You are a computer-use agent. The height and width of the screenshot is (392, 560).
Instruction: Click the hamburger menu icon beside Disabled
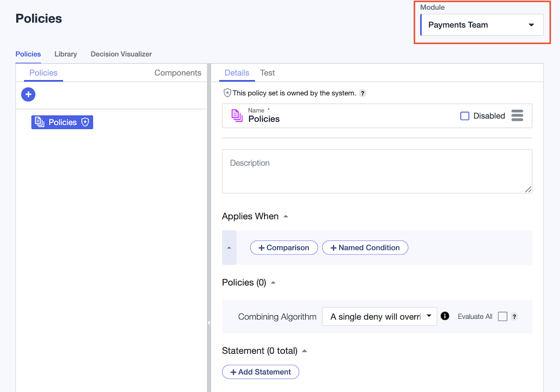(x=517, y=116)
